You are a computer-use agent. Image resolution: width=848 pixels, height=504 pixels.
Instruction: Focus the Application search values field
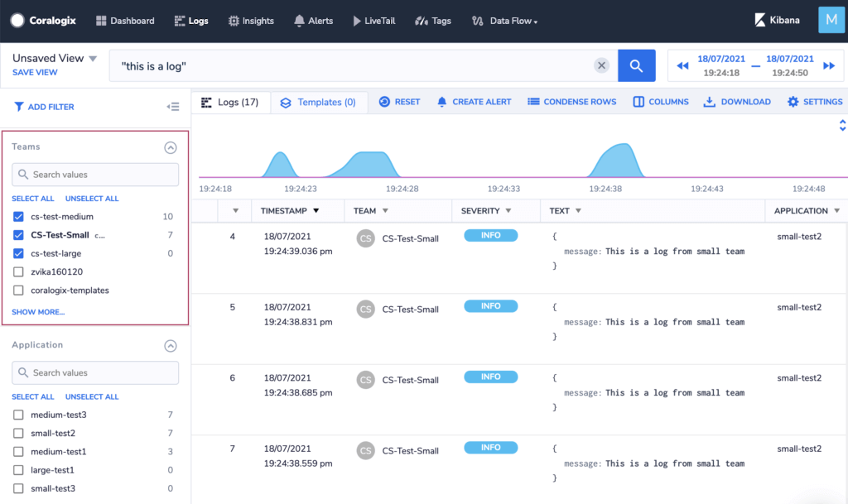point(95,372)
